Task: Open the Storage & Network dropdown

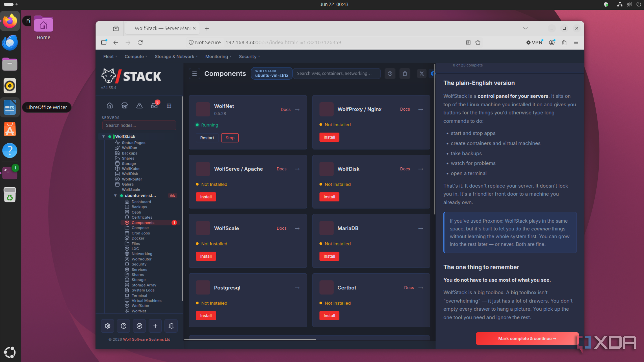Action: (176, 57)
